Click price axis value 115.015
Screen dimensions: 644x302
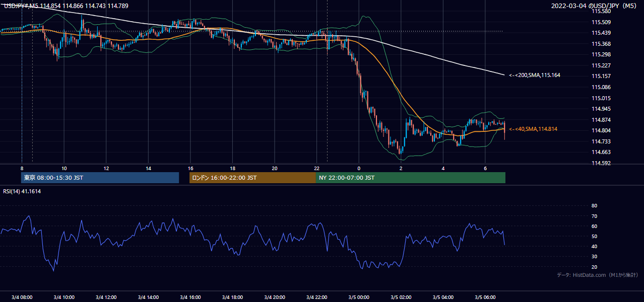click(601, 98)
